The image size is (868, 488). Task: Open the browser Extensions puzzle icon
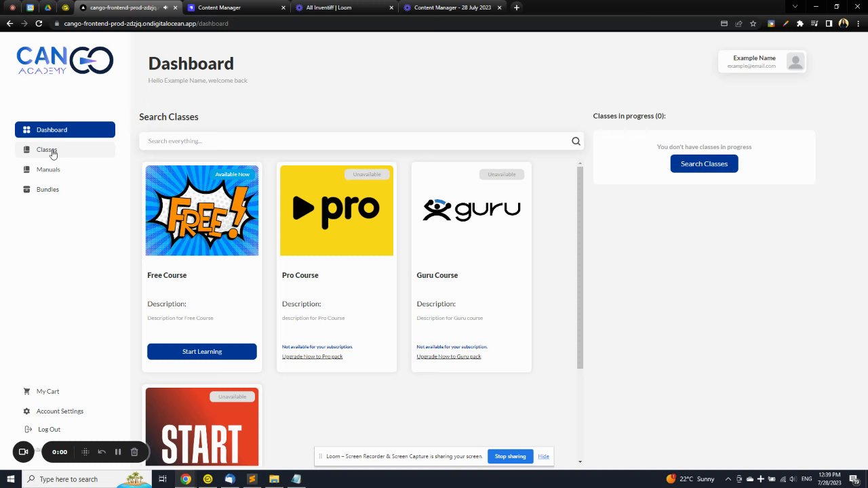coord(800,23)
